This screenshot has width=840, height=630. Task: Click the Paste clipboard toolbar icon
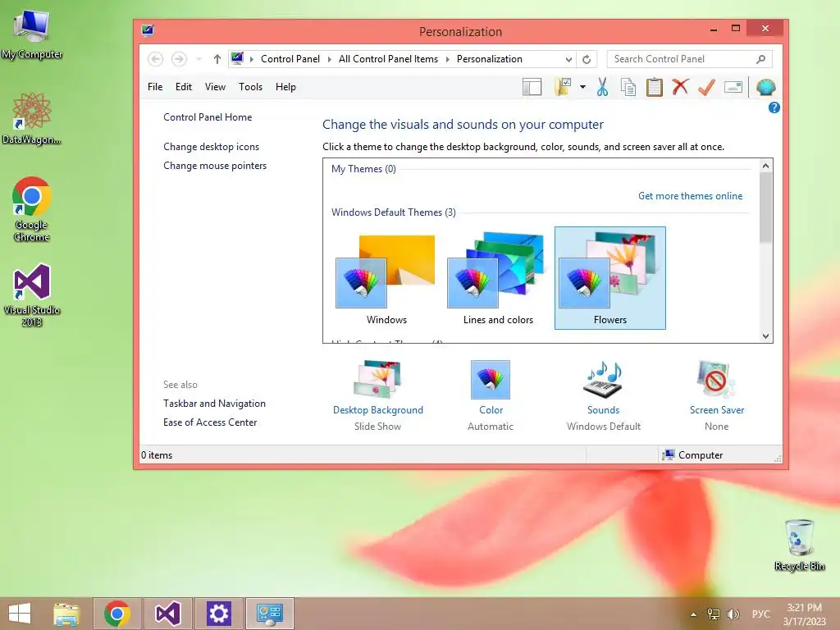(654, 87)
